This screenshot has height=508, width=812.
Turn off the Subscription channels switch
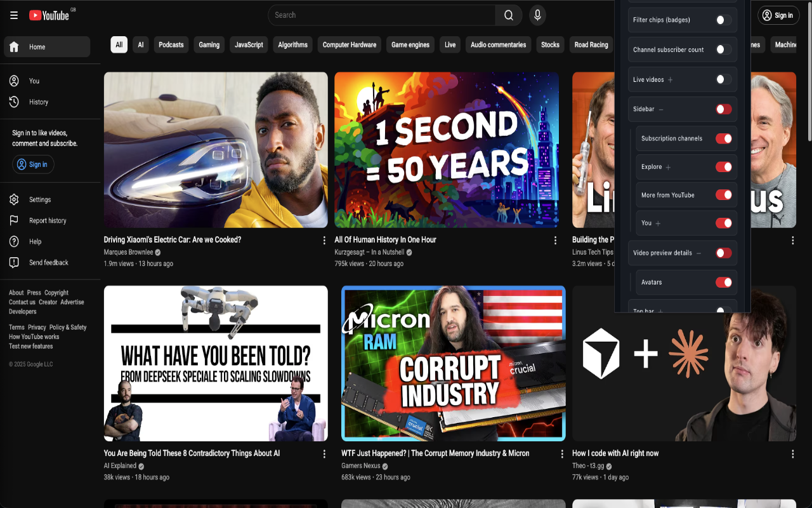[x=724, y=138]
